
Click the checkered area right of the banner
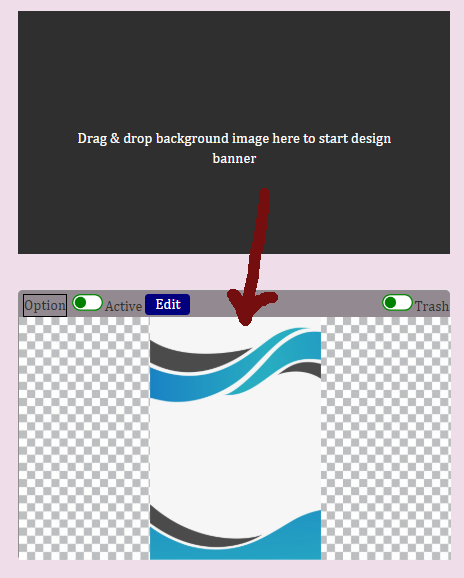pos(385,438)
